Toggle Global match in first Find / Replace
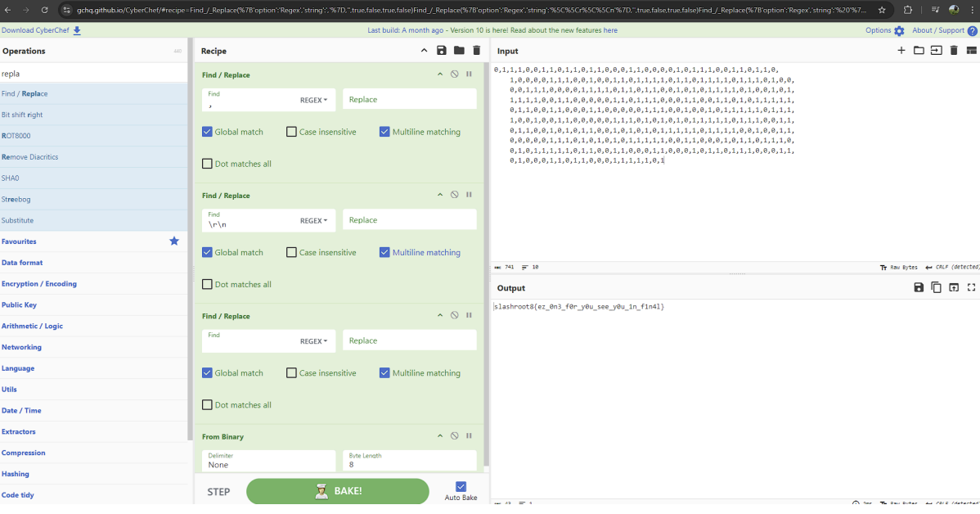The image size is (980, 514). [207, 132]
